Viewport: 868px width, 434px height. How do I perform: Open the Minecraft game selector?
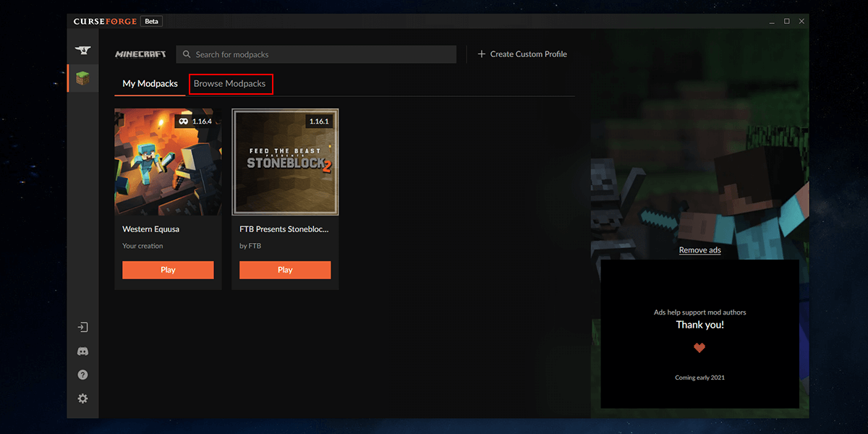pos(140,54)
